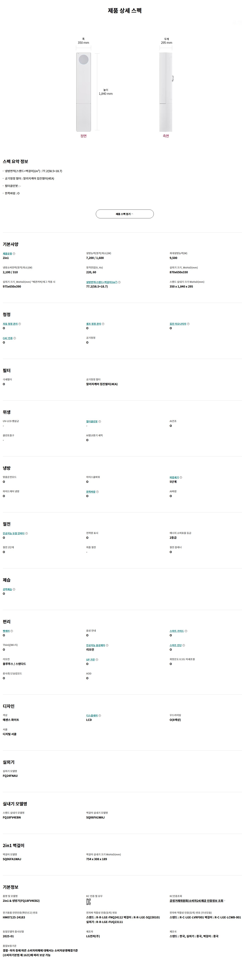The width and height of the screenshot is (242, 980).
Task: Open the 집진 이오나이저 link
Action: tap(178, 324)
